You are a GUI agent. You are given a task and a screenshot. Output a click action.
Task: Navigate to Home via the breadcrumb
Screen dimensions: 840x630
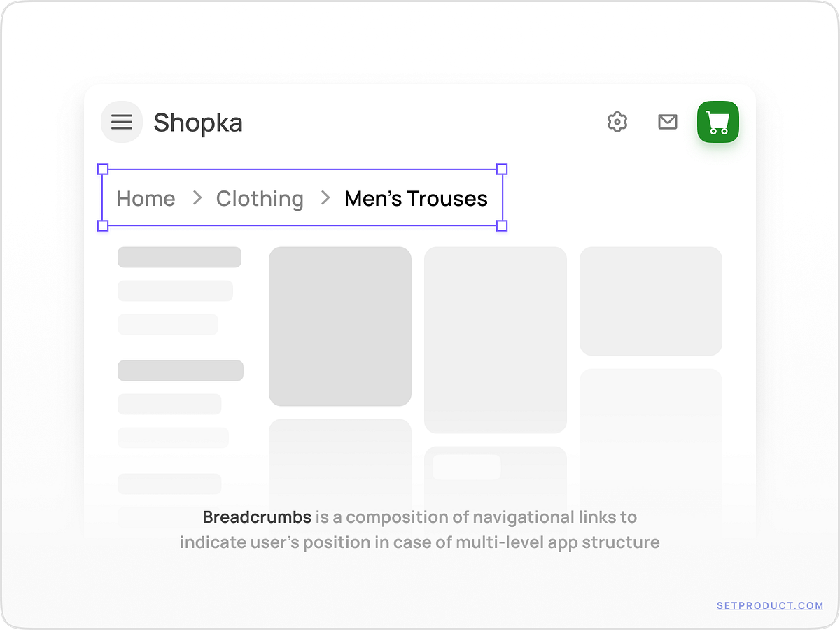(x=146, y=198)
